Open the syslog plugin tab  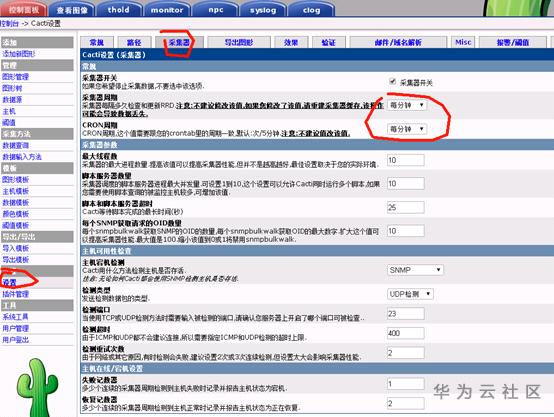(x=263, y=10)
